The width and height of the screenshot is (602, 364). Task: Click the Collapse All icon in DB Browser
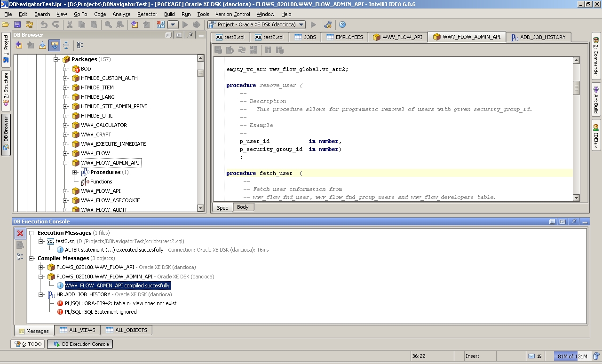(66, 45)
